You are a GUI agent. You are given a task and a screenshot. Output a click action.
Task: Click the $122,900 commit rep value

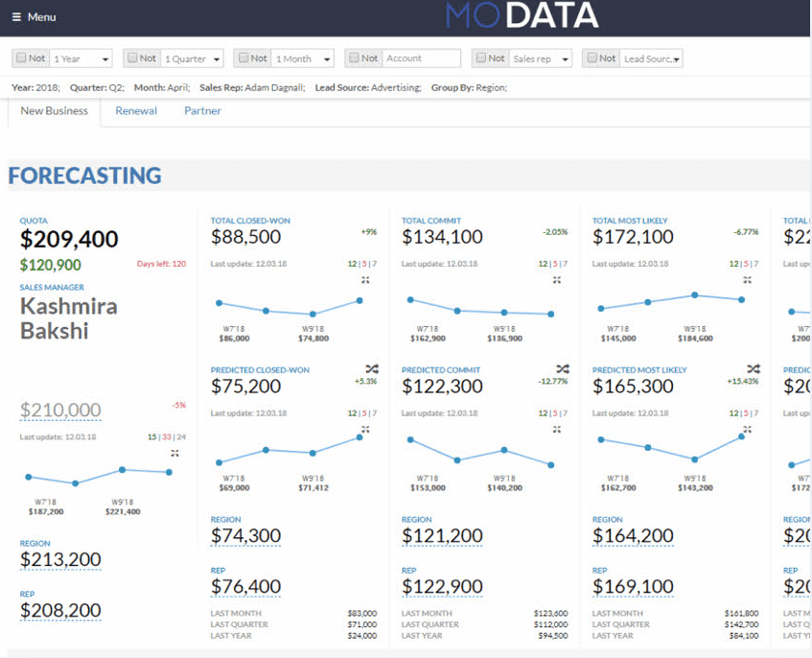click(x=442, y=586)
